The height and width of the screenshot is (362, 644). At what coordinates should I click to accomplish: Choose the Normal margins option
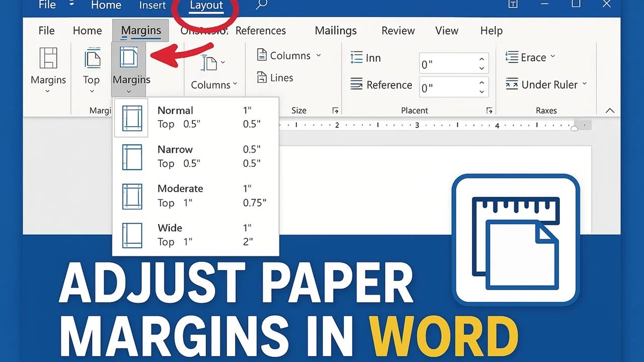click(196, 118)
